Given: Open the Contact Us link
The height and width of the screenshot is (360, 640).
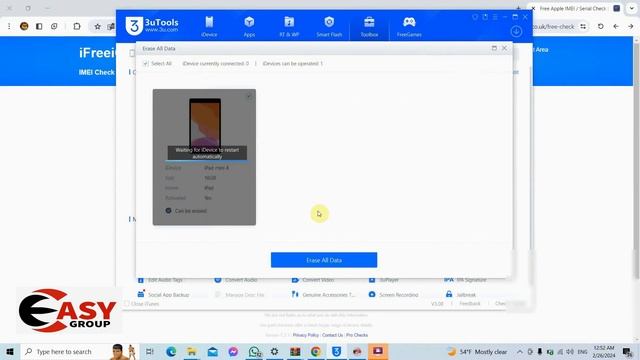Looking at the screenshot, I should 332,335.
